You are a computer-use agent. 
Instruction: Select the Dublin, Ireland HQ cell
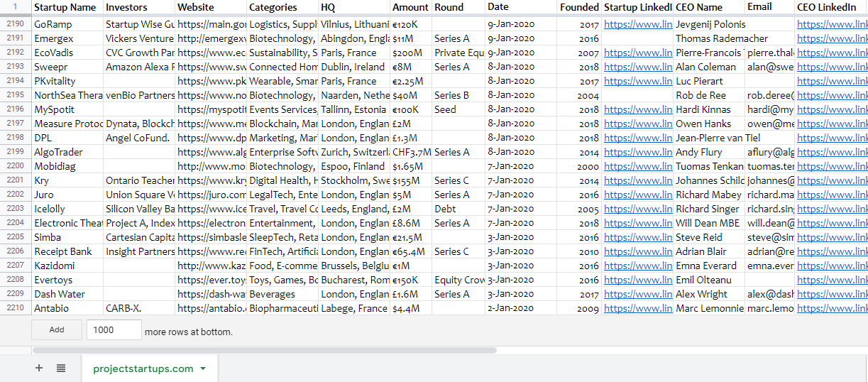pos(354,67)
